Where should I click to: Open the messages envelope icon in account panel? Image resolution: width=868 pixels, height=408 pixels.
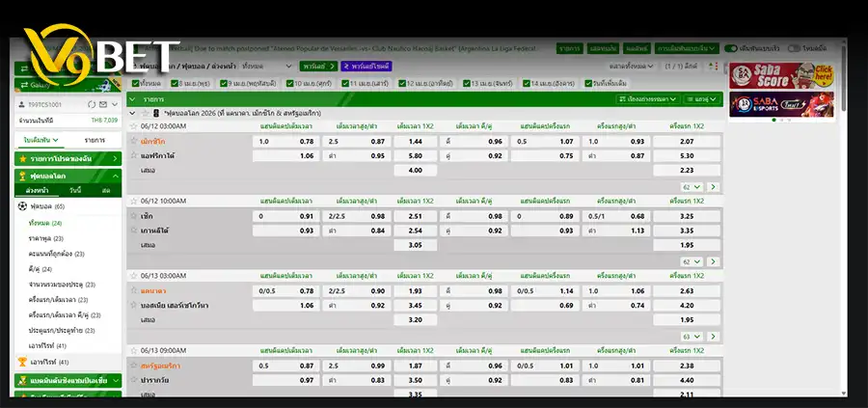(x=102, y=103)
